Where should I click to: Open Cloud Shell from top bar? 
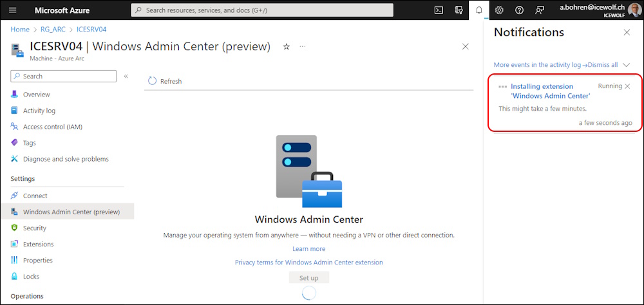pos(439,10)
